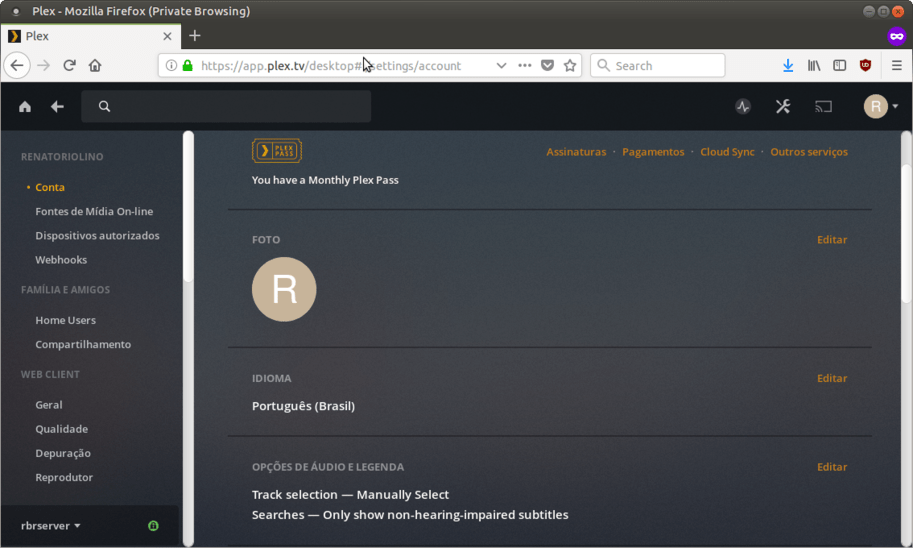
Task: Click the large profile photo R
Action: tap(284, 289)
